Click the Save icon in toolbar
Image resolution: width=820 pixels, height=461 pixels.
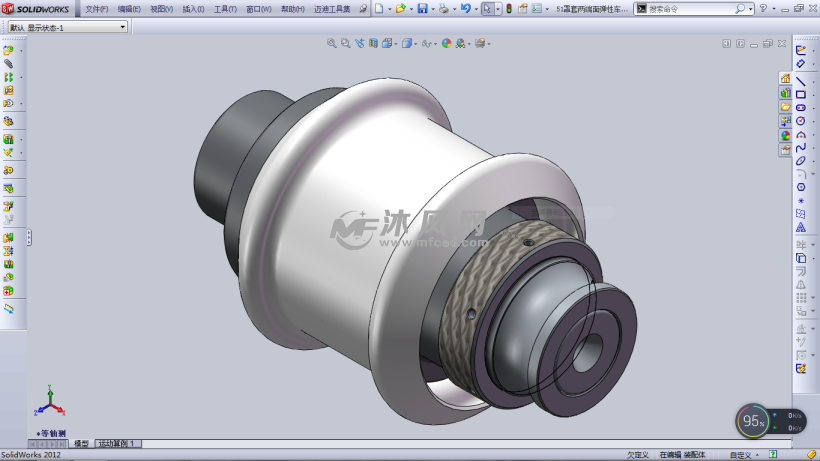(422, 9)
